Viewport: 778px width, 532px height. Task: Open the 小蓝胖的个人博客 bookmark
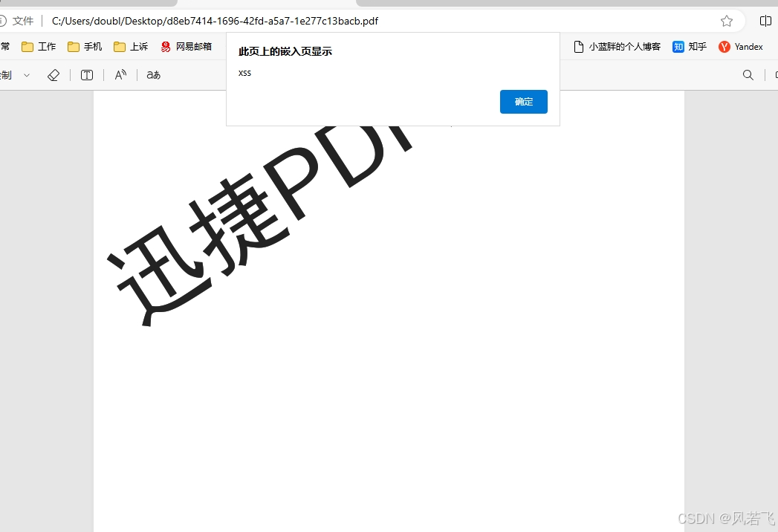click(617, 47)
